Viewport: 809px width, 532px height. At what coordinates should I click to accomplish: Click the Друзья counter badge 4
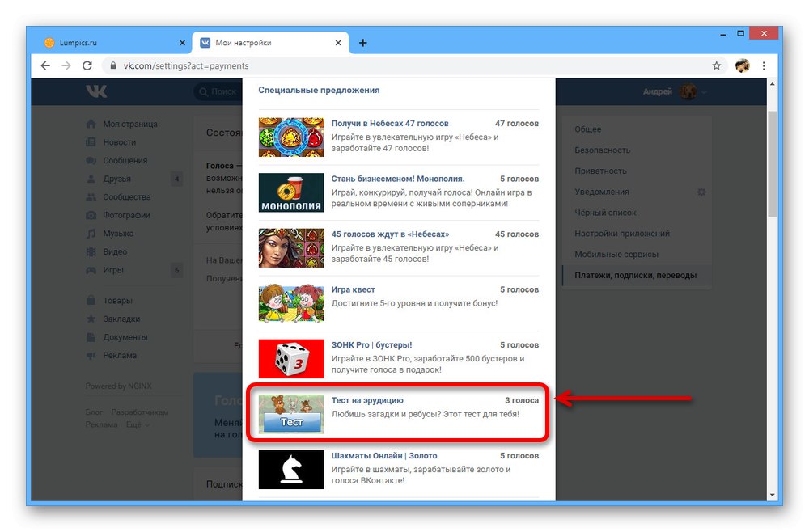click(177, 179)
